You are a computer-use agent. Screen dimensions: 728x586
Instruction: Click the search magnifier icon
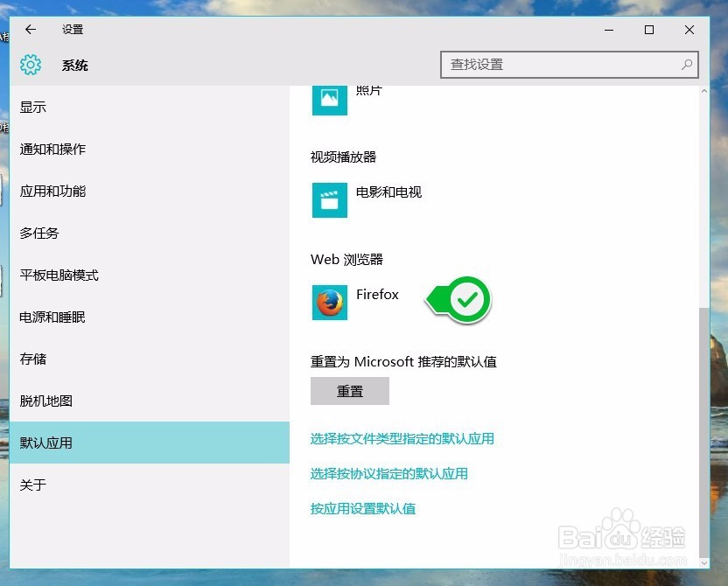tap(687, 65)
